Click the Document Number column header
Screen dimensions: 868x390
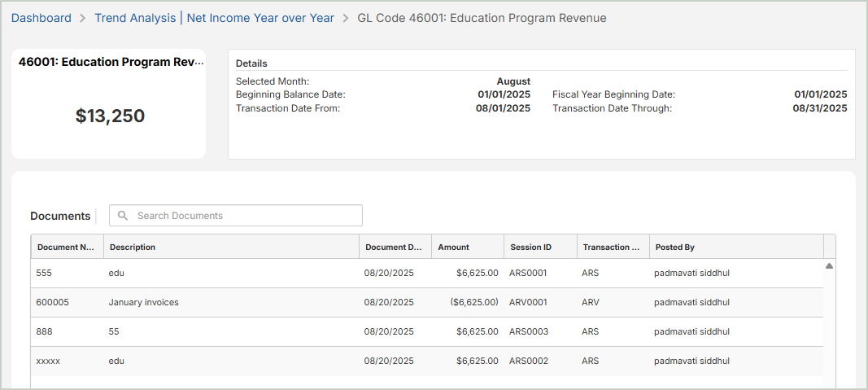pos(67,248)
